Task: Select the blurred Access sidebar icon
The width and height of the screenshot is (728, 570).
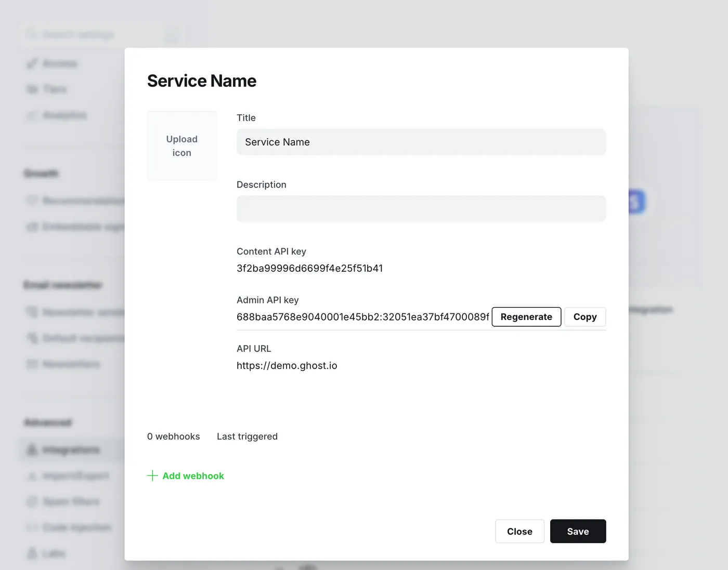Action: pyautogui.click(x=32, y=63)
